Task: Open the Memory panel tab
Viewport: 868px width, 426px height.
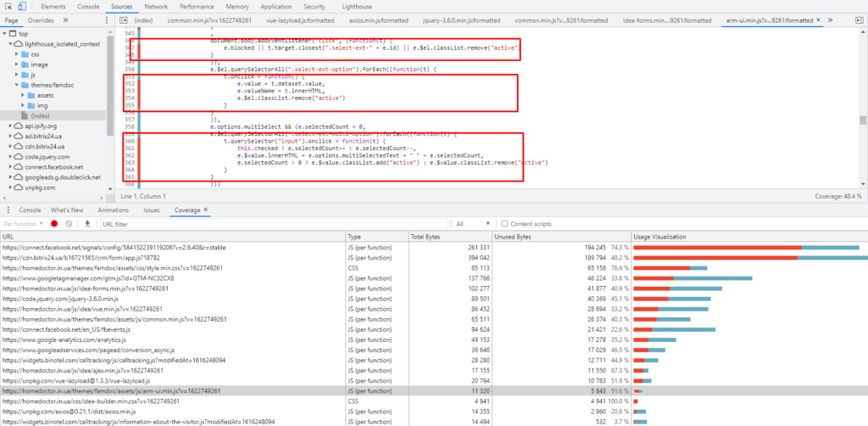Action: (237, 7)
